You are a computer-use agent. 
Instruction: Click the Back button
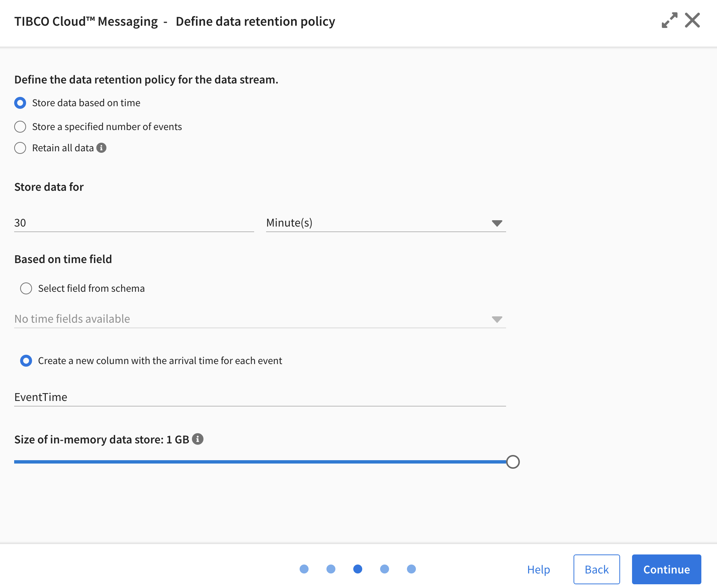tap(597, 569)
